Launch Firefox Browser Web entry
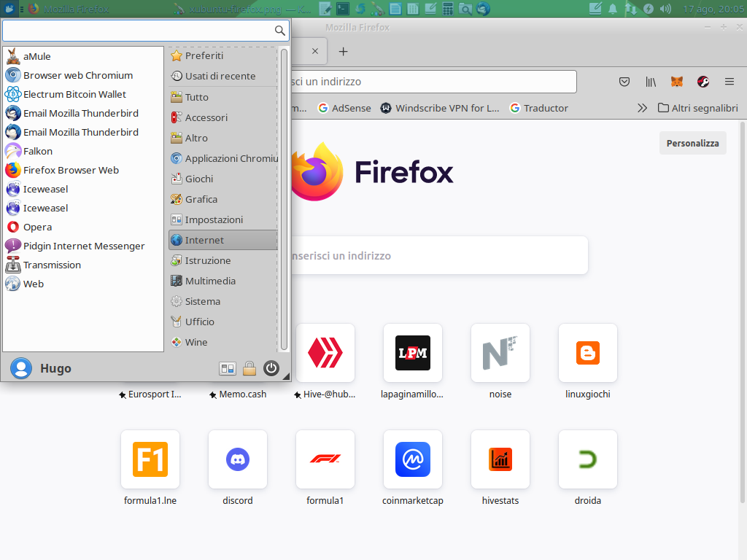The height and width of the screenshot is (560, 747). coord(83,170)
